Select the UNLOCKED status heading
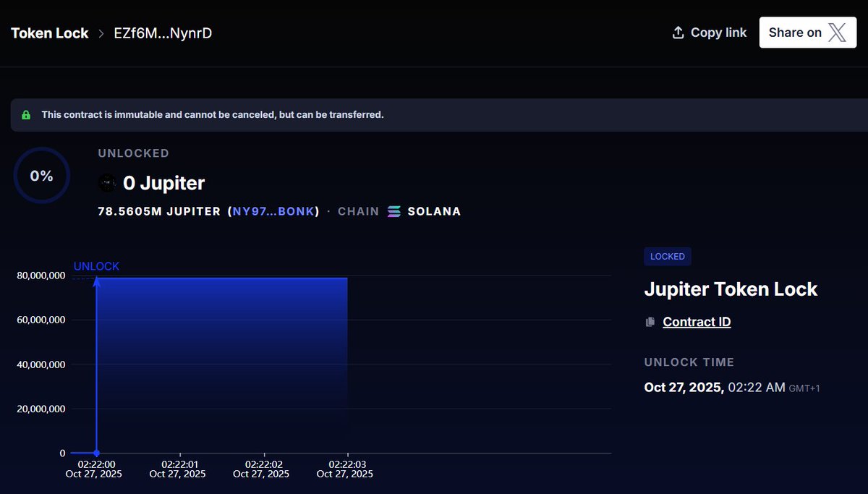Viewport: 868px width, 494px height. (x=133, y=153)
